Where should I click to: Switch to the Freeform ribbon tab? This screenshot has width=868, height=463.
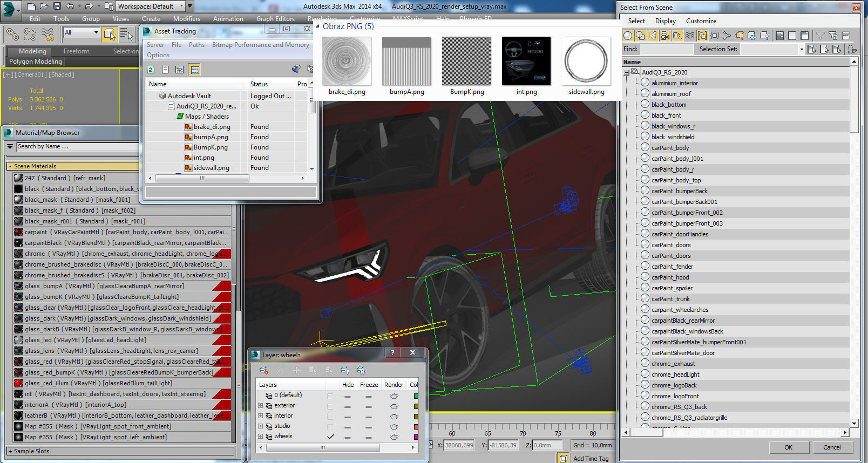tap(77, 51)
